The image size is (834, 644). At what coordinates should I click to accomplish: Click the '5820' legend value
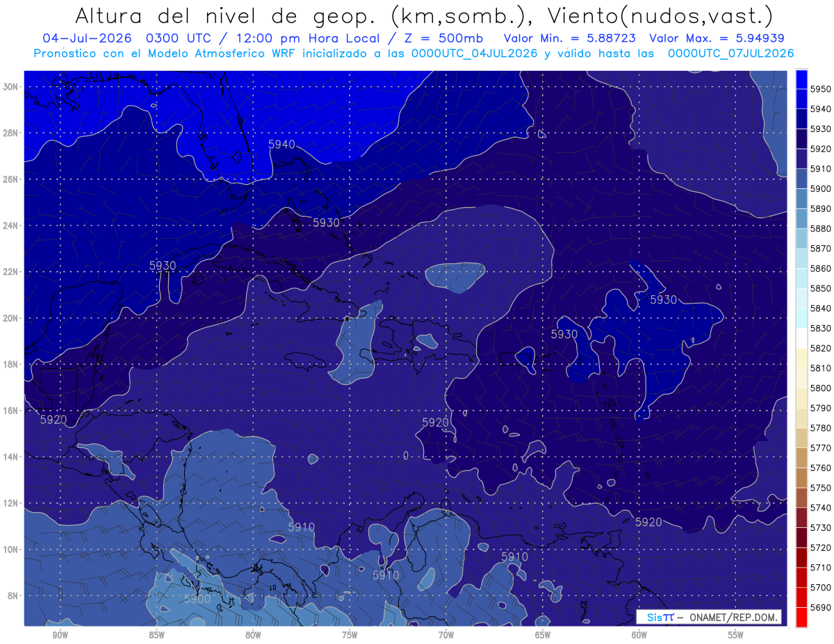[820, 348]
